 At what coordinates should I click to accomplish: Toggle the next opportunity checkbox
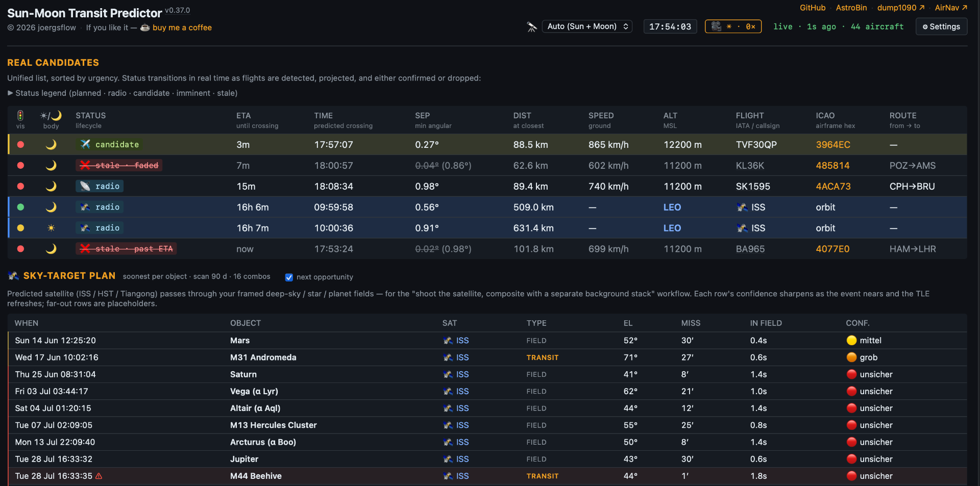[289, 277]
